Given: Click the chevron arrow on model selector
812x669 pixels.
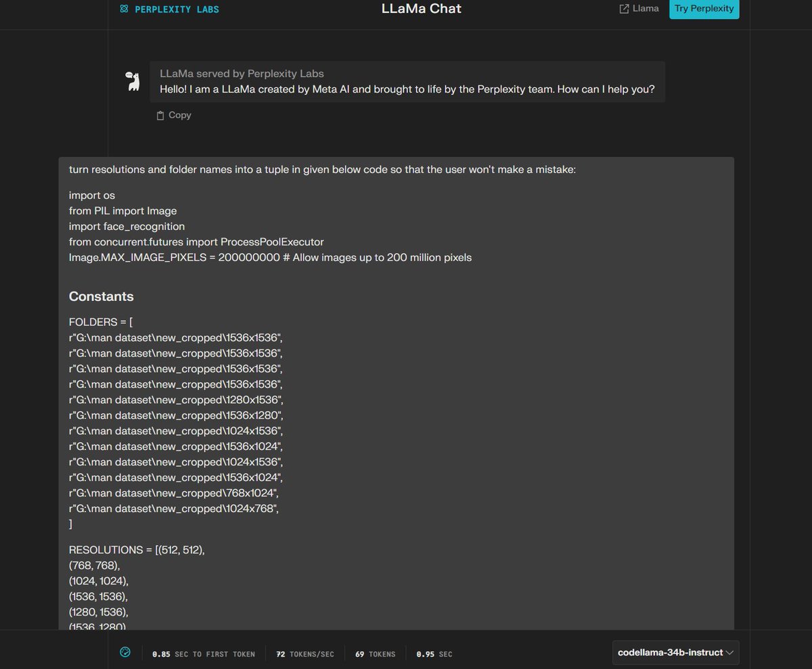Looking at the screenshot, I should [x=729, y=653].
